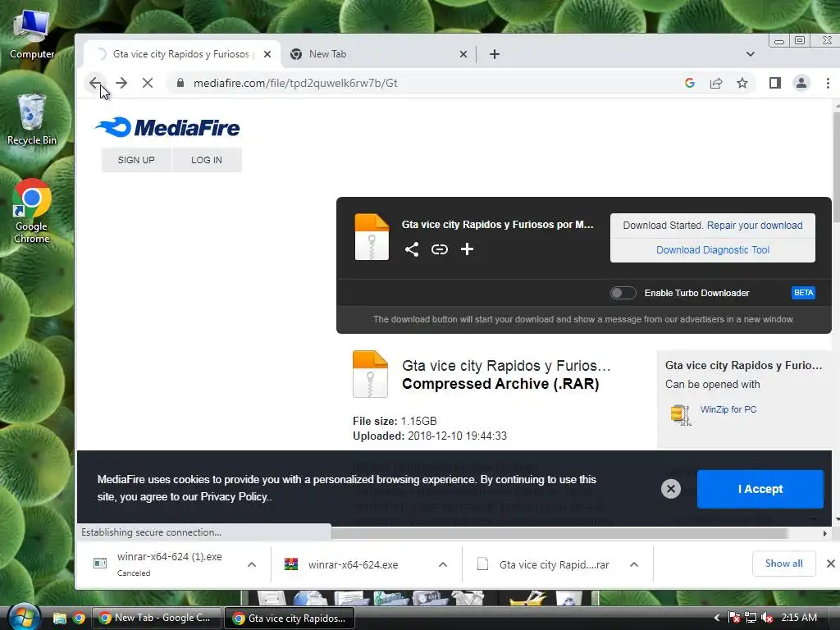Close the New Tab tab

[x=463, y=54]
